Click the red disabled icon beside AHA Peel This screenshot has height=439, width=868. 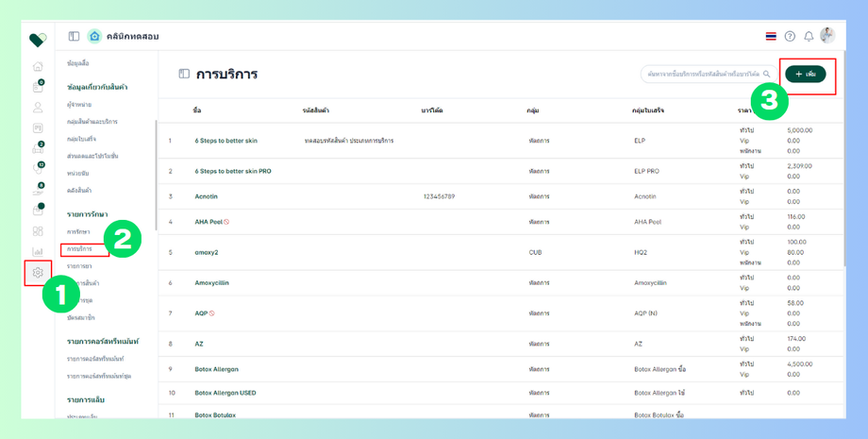click(x=226, y=222)
